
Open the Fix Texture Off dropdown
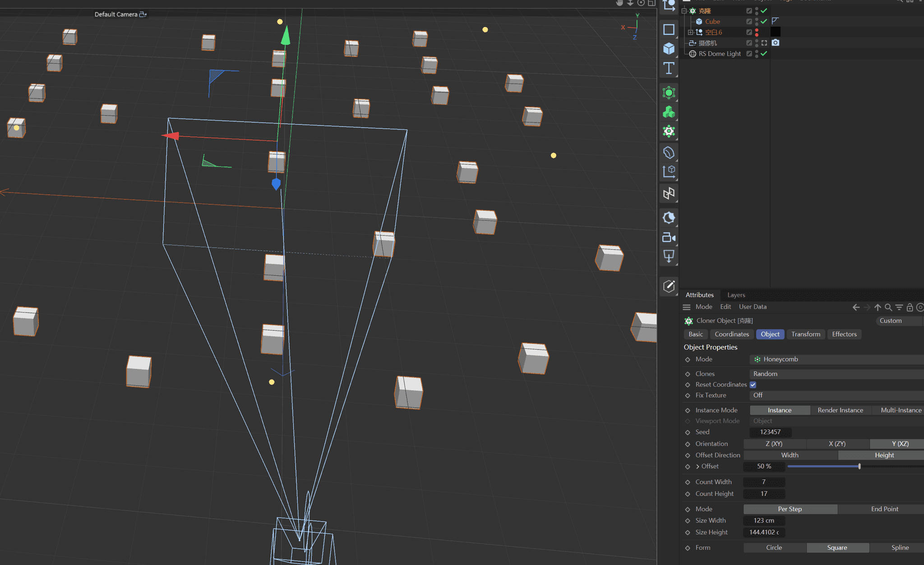click(836, 395)
